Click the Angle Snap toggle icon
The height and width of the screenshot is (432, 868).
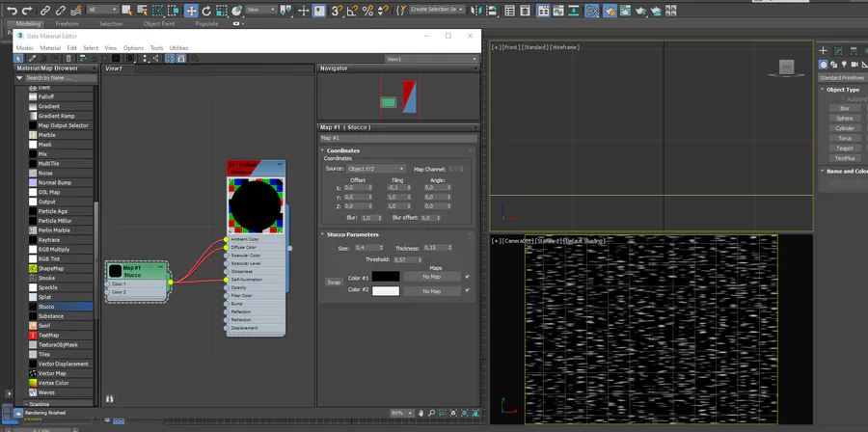353,10
